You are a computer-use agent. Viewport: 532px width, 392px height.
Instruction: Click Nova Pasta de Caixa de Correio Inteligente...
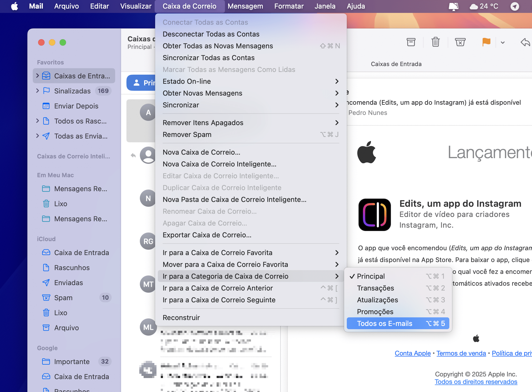point(251,199)
